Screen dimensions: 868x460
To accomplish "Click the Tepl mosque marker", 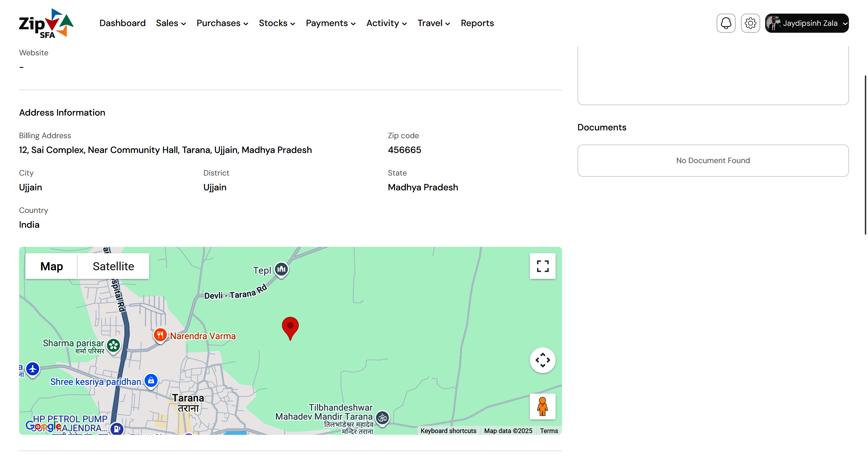I will click(x=281, y=269).
